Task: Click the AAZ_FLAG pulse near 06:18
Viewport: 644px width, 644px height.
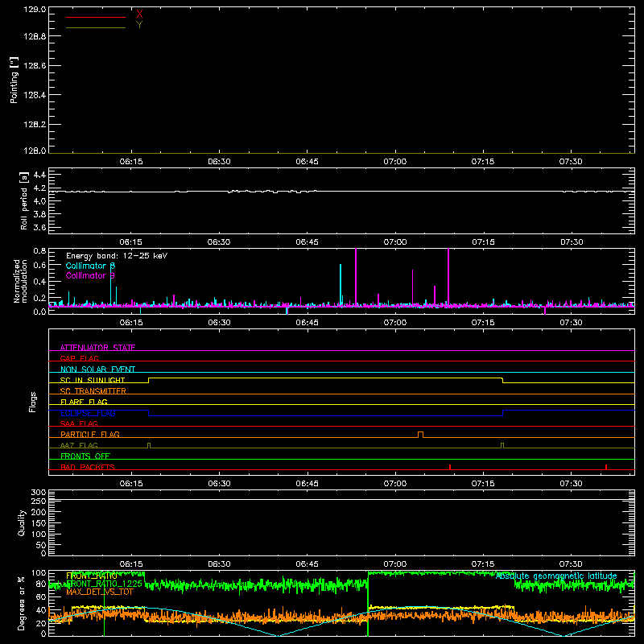Action: pyautogui.click(x=149, y=446)
